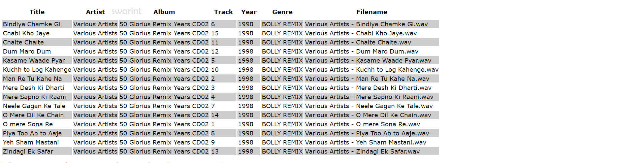The image size is (644, 163).
Task: Click the filename cell for O mere Sona Re.wav
Action: [x=362, y=124]
